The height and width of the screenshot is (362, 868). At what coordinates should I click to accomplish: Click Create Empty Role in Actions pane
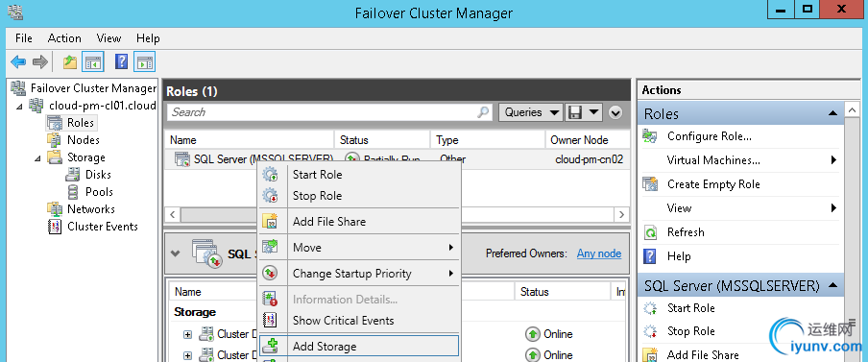point(713,184)
